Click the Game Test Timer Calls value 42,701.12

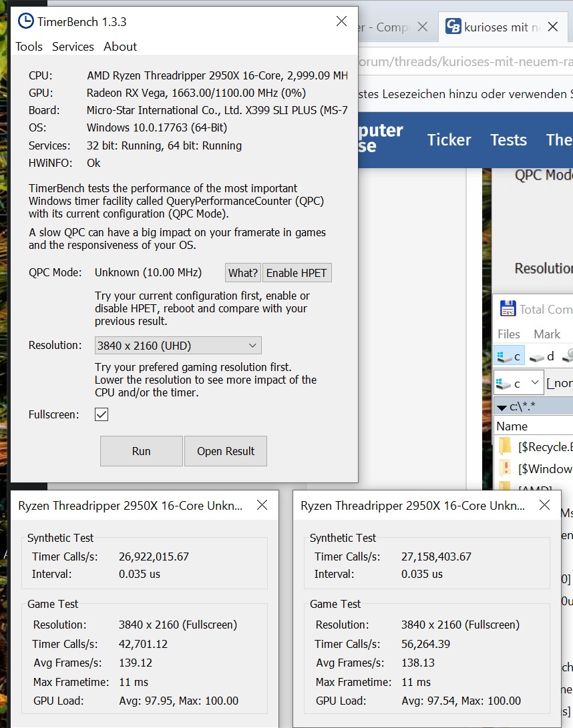143,644
